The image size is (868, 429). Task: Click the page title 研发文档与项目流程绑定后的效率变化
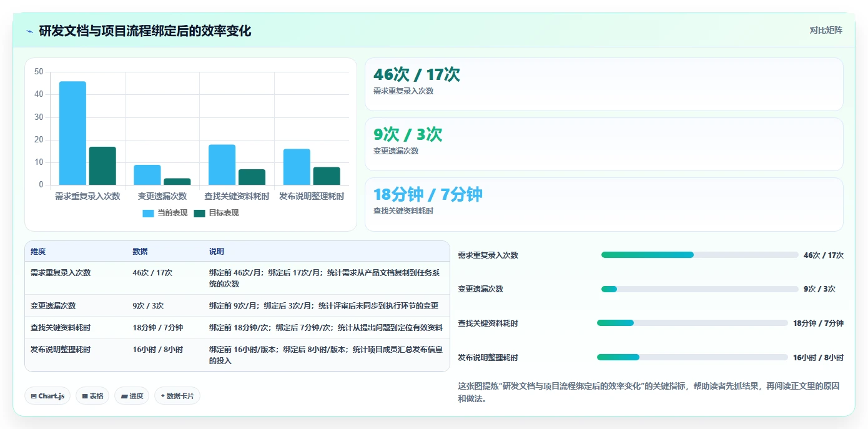pyautogui.click(x=145, y=31)
